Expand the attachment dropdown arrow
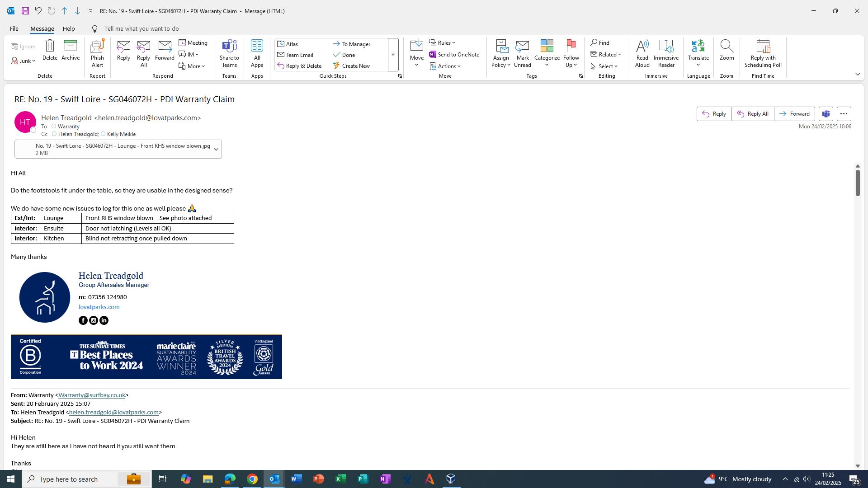 coord(216,150)
